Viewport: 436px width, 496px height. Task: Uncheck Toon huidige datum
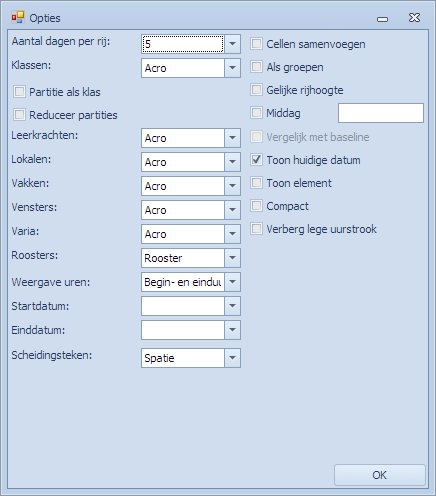[x=256, y=160]
